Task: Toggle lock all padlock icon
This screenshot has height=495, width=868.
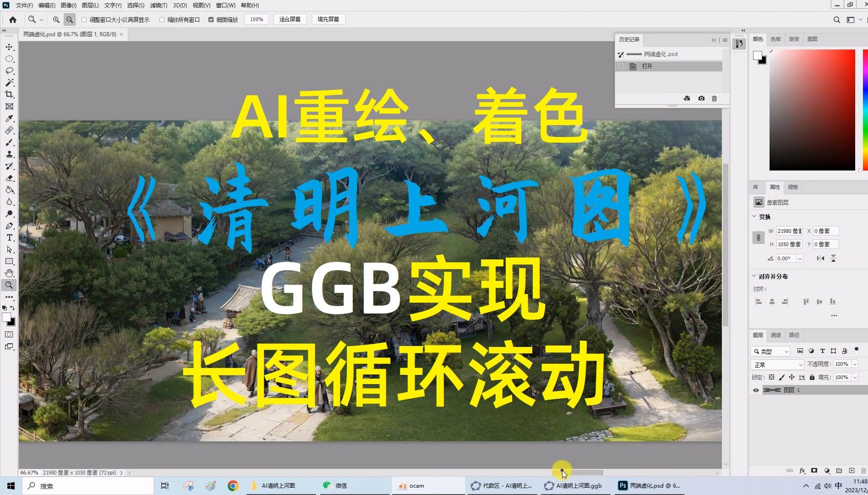Action: [x=812, y=378]
